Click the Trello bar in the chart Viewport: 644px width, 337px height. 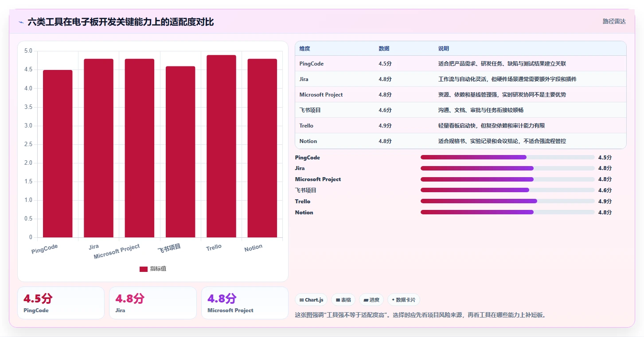(x=221, y=146)
